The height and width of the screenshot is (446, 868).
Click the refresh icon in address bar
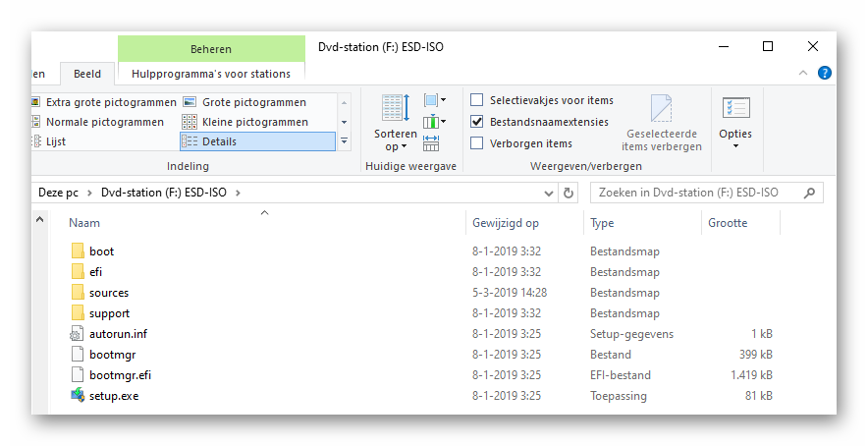568,193
